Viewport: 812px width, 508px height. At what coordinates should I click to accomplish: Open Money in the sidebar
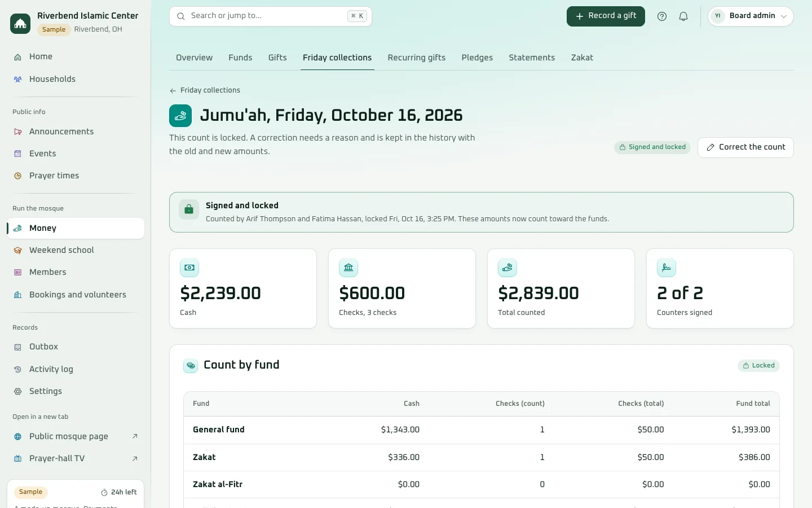click(76, 229)
